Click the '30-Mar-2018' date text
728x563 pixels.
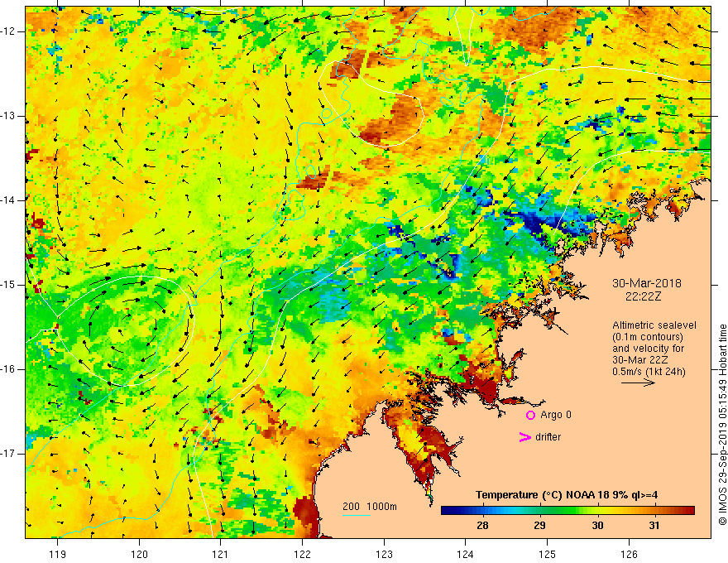pos(647,283)
